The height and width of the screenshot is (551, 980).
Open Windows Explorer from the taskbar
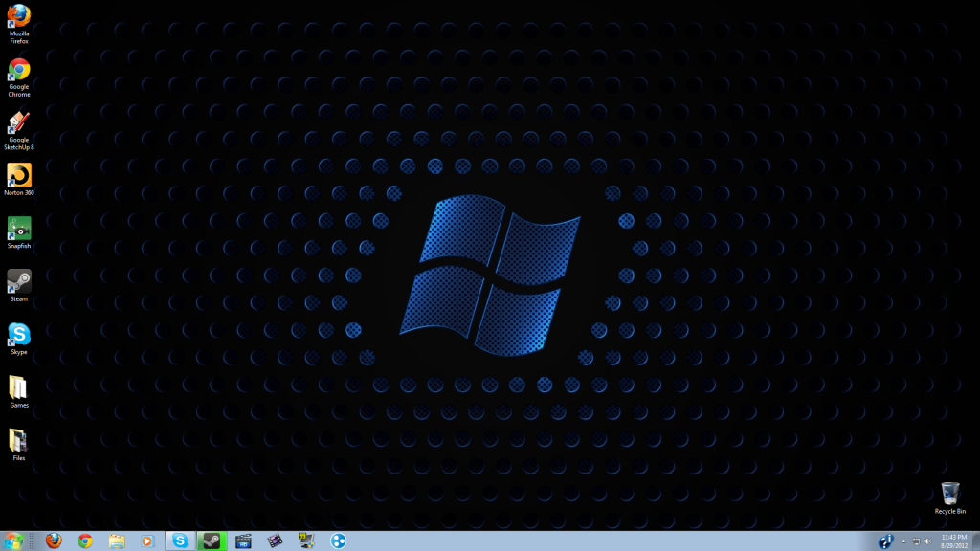click(x=116, y=541)
